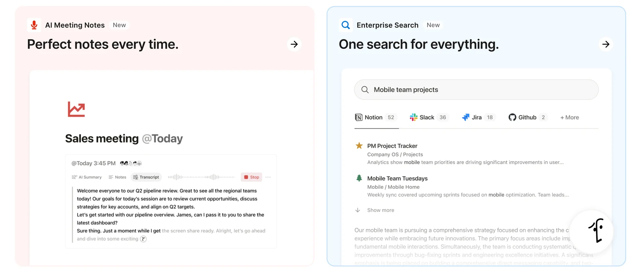Screen dimensions: 644x275
Task: Click the Mobile team projects search field
Action: (476, 90)
